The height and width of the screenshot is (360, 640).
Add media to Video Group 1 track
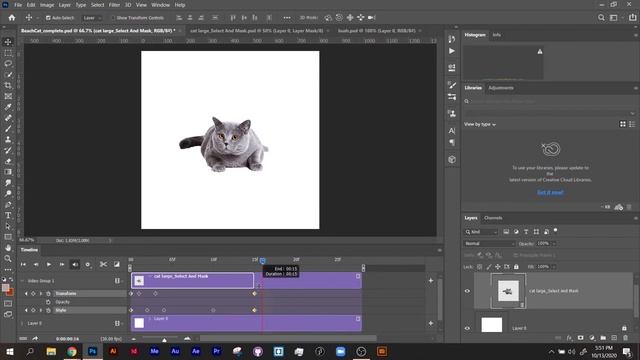pyautogui.click(x=431, y=280)
